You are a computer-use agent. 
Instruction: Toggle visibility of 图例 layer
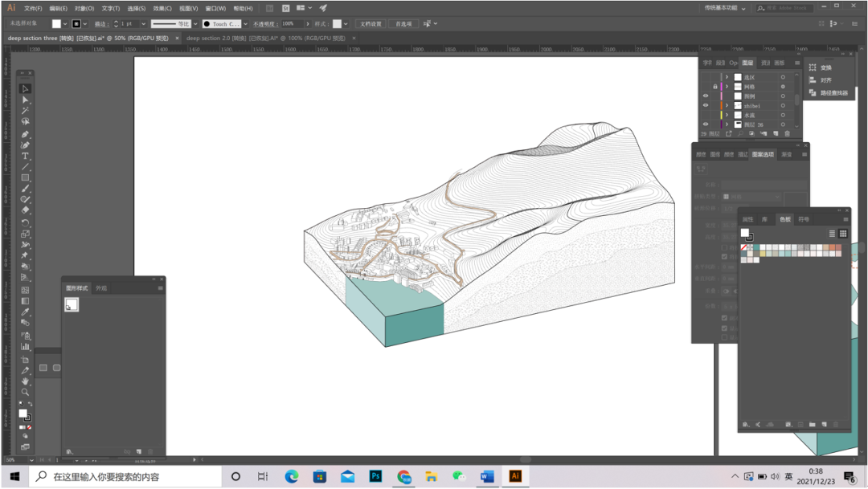[x=706, y=96]
